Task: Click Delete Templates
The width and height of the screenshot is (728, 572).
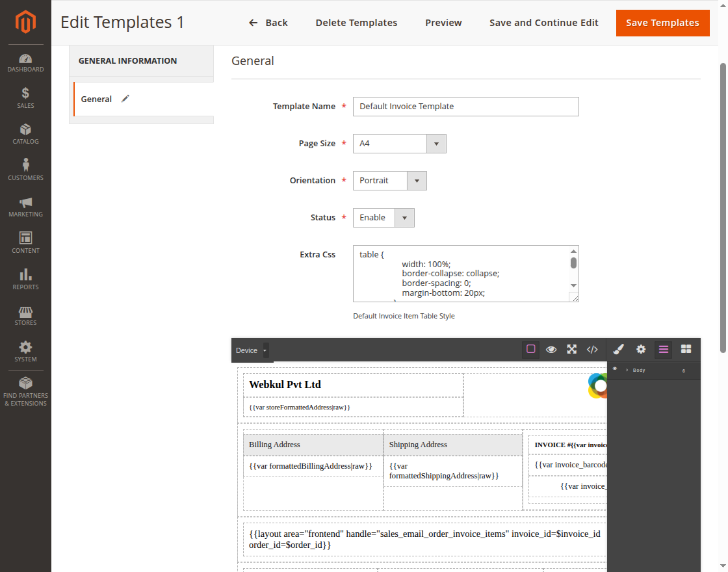Action: tap(356, 23)
